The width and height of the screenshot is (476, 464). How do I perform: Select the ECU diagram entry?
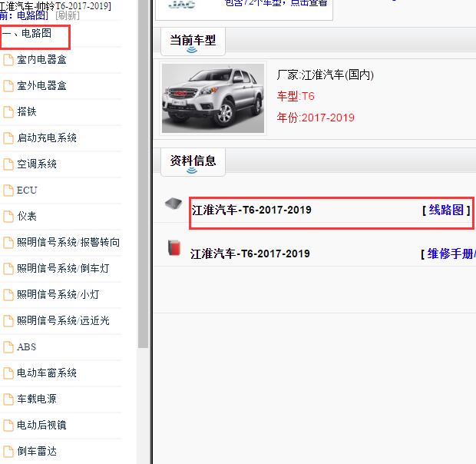(x=27, y=190)
